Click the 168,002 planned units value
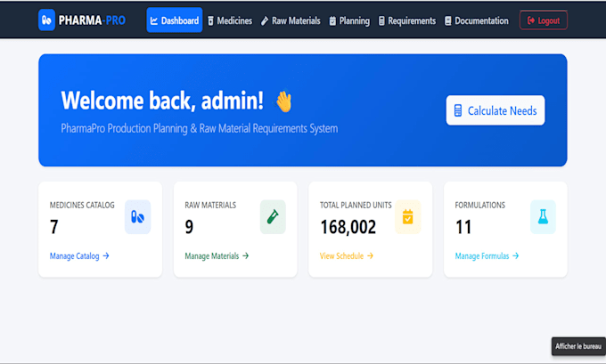Viewport: 606px width, 364px height. click(348, 227)
